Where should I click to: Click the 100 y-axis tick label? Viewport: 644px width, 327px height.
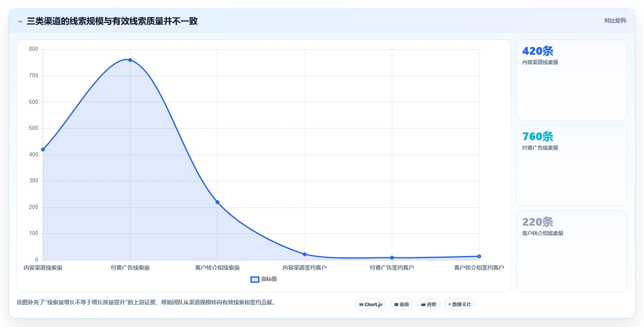tap(34, 233)
